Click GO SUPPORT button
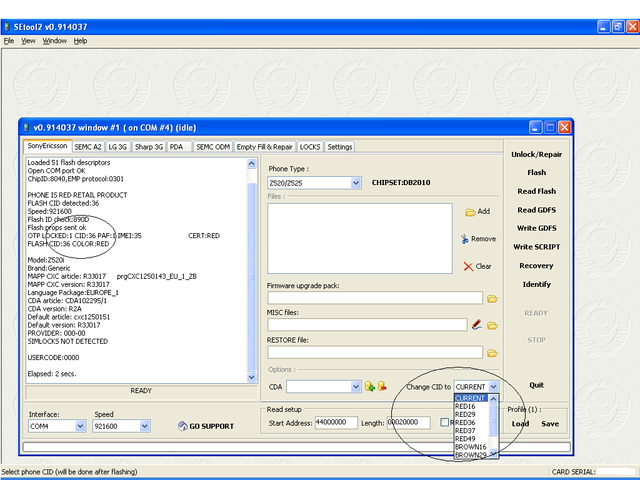This screenshot has height=480, width=640. [206, 426]
